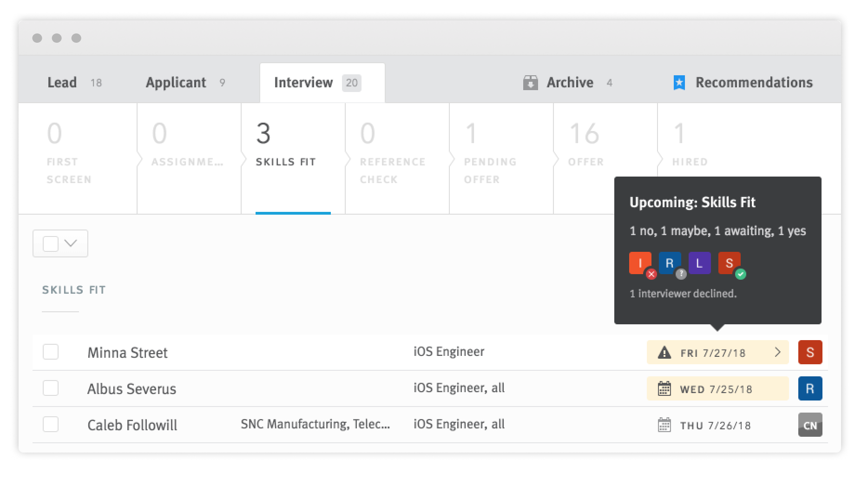Screen dimensions: 868x486
Task: Check the checkbox for Albus Severus
Action: tap(51, 388)
